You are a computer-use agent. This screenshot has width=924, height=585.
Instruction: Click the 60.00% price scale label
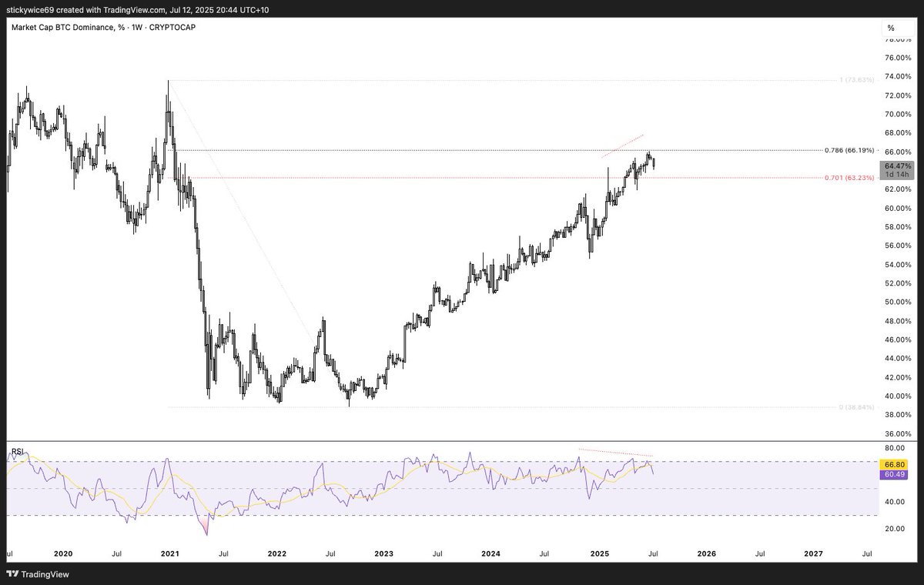[897, 209]
